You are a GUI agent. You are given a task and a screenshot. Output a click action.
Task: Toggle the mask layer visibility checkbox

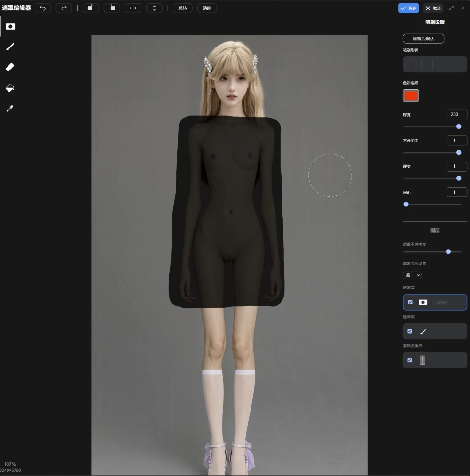410,302
